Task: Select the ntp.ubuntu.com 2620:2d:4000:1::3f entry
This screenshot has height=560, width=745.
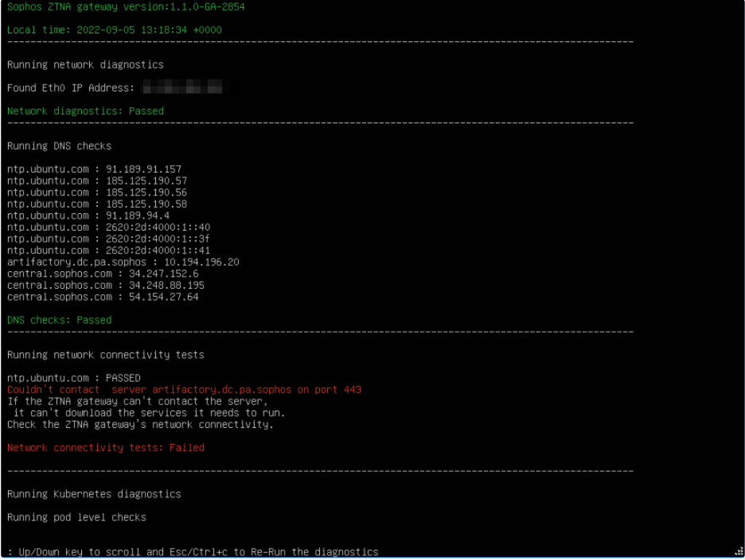Action: [x=109, y=239]
